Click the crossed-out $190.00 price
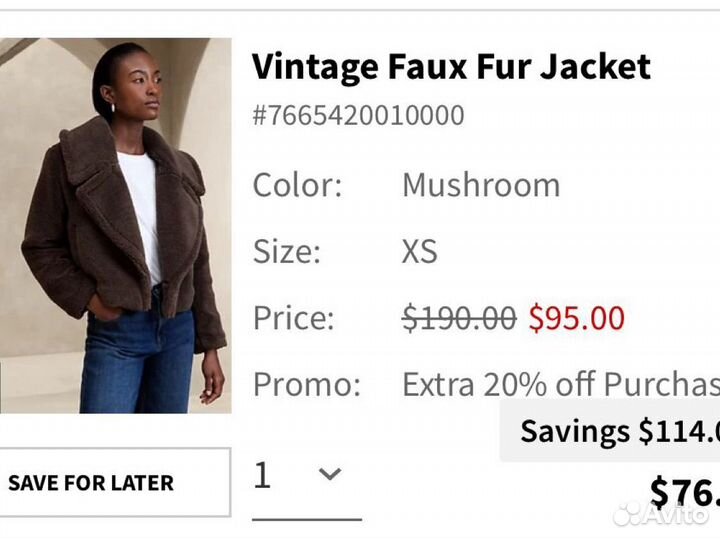The image size is (720, 539). [459, 318]
